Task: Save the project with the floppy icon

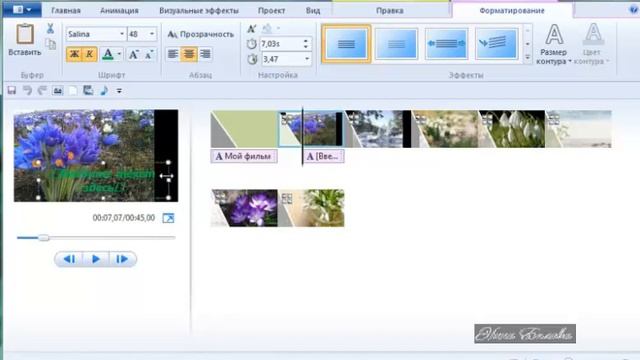Action: click(x=12, y=91)
